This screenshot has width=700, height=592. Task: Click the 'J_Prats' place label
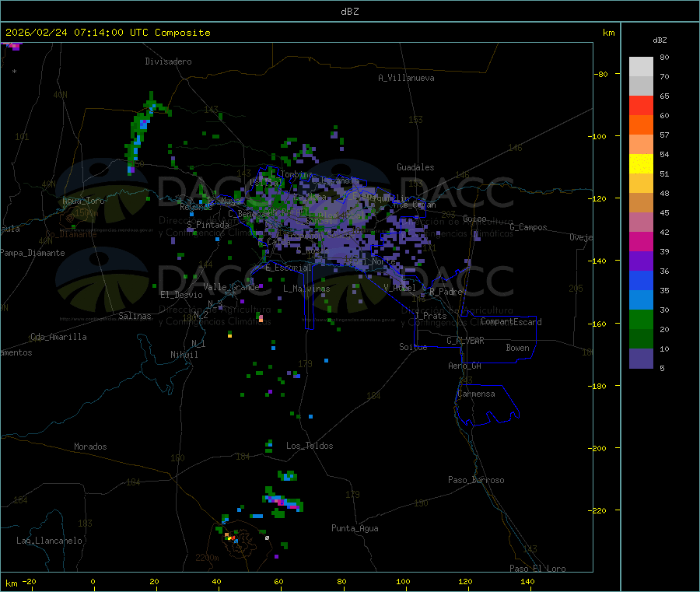(x=430, y=316)
